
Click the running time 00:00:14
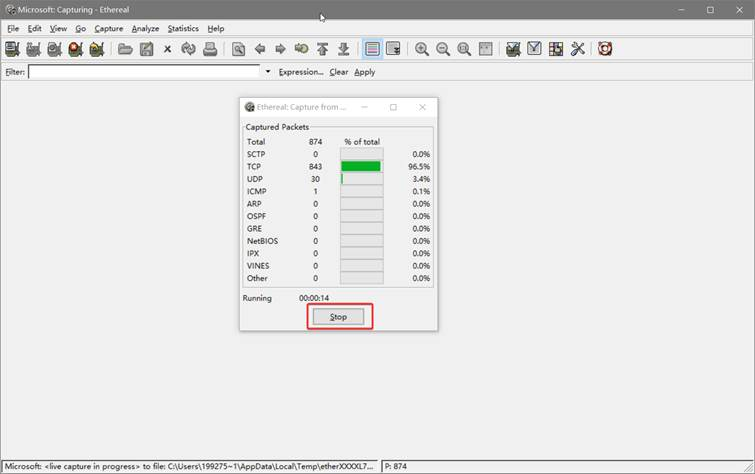(x=314, y=298)
